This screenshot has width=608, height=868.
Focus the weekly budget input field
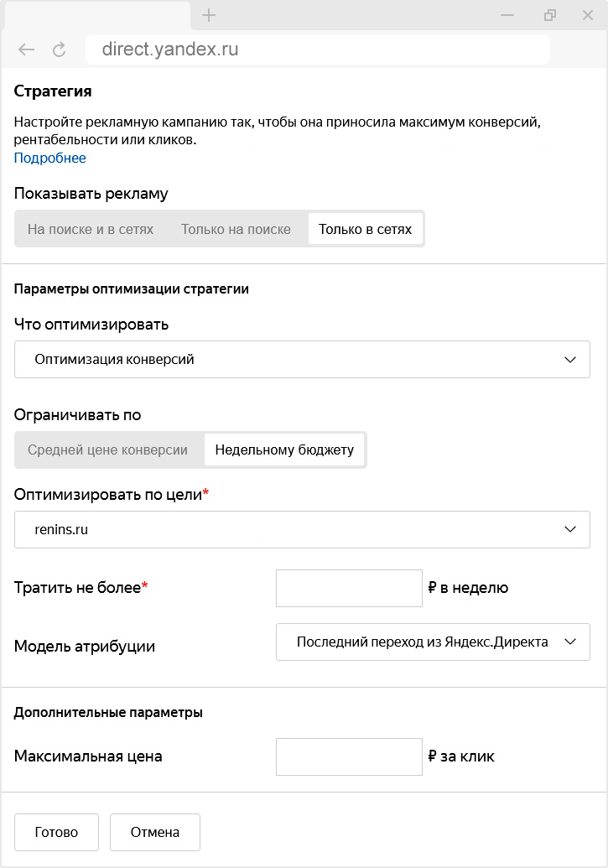(x=349, y=588)
